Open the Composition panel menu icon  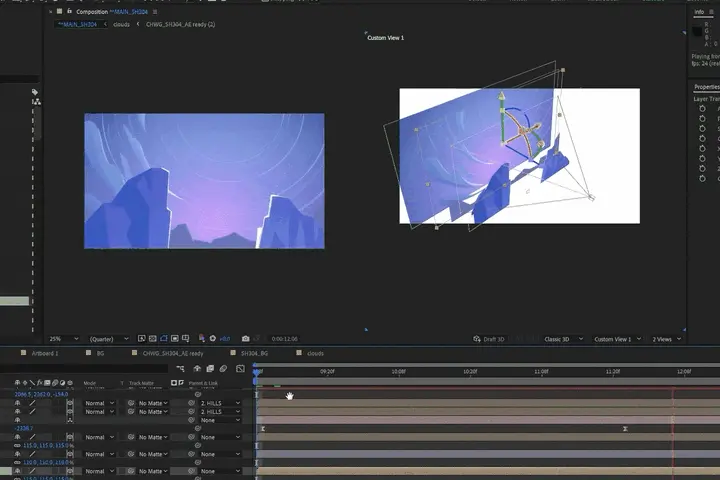tap(155, 12)
